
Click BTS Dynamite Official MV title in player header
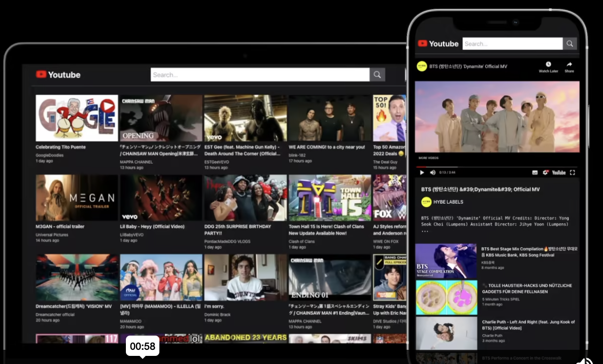click(468, 66)
